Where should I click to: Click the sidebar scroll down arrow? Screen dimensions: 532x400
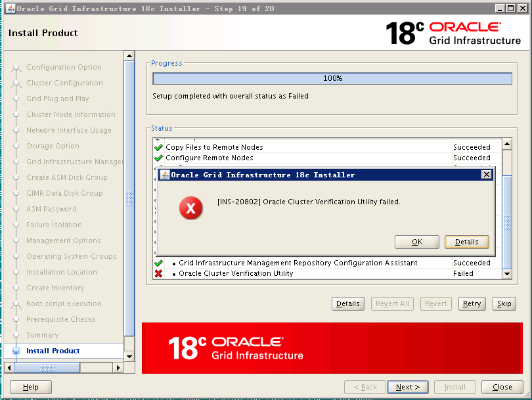pyautogui.click(x=129, y=356)
